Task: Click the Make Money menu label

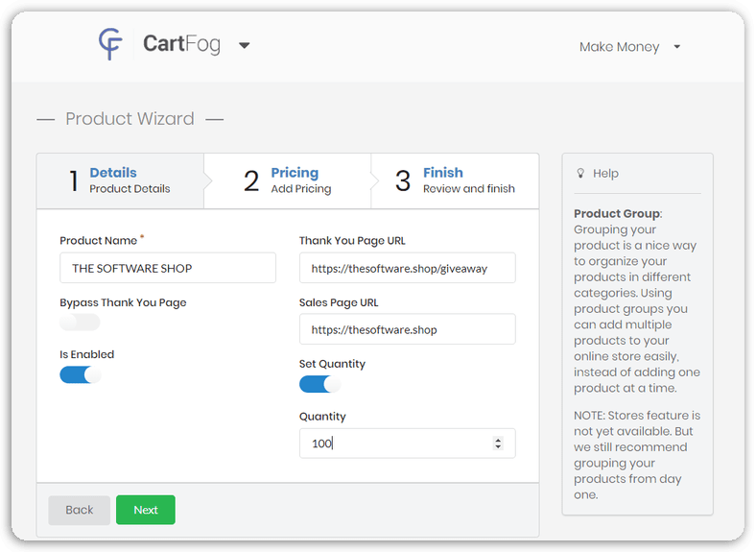Action: (x=619, y=47)
